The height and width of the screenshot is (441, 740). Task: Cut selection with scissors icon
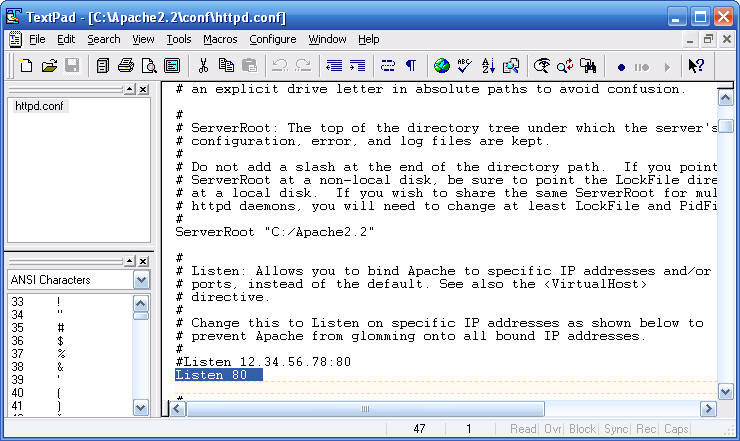coord(203,66)
